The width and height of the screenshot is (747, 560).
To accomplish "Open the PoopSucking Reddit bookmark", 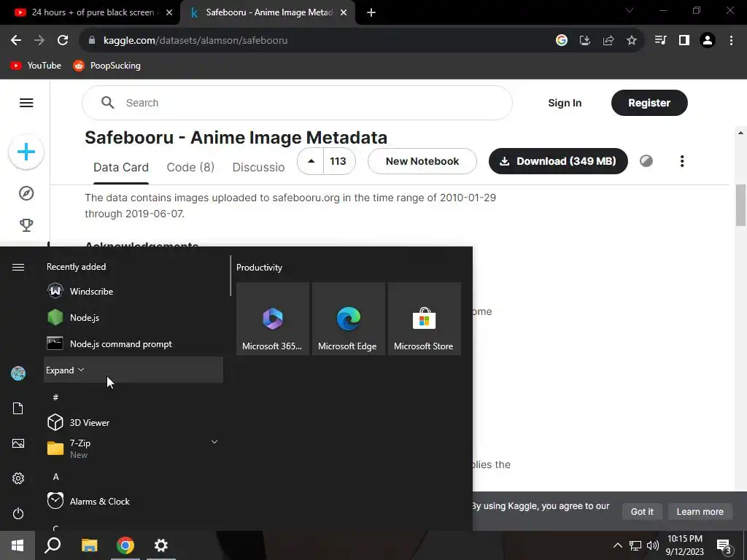I will click(107, 66).
